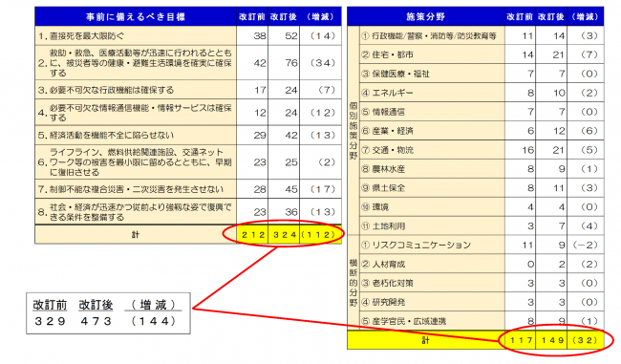Image resolution: width=621 pixels, height=364 pixels.
Task: Select the right table total 149
Action: 552,340
